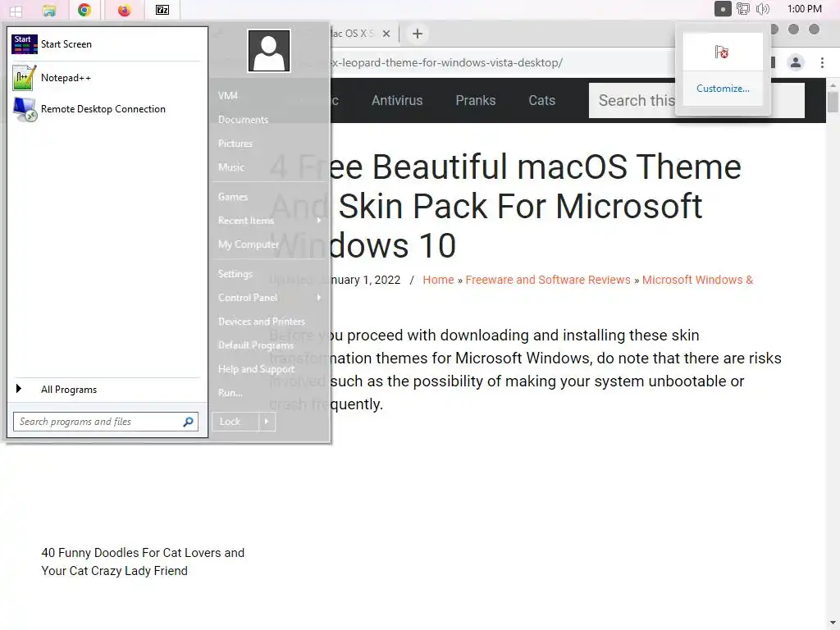
Task: Open 40 Funny Doodles For Cat Lovers article
Action: pyautogui.click(x=143, y=561)
